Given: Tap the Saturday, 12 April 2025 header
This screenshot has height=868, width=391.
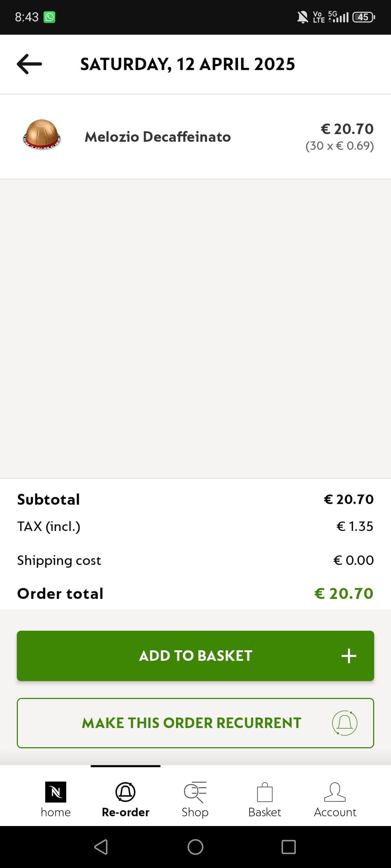Looking at the screenshot, I should (188, 64).
